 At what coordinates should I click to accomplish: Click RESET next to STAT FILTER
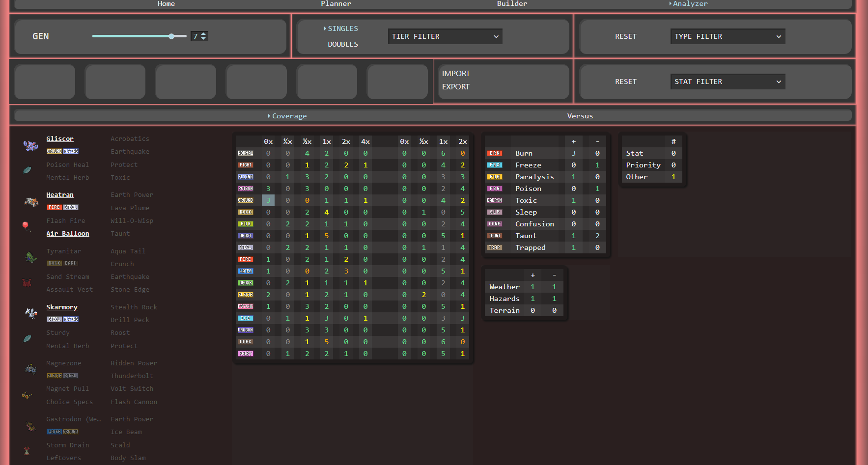pos(626,82)
